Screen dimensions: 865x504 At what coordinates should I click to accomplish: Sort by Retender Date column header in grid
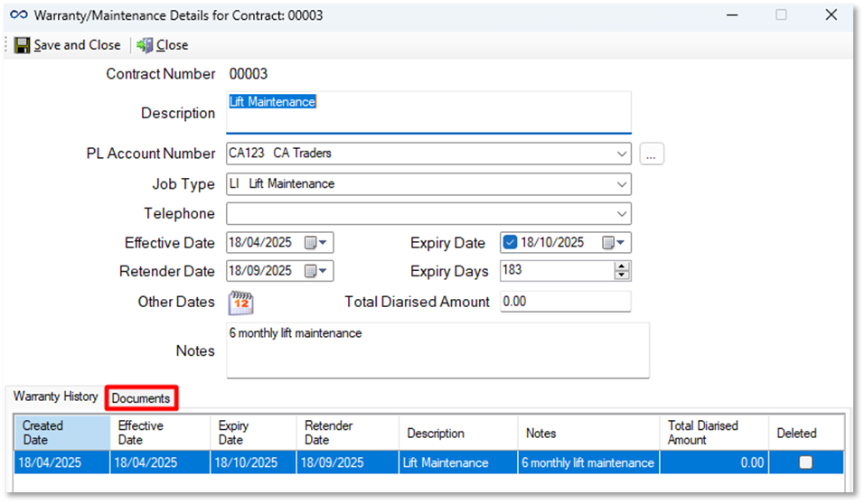pyautogui.click(x=348, y=433)
